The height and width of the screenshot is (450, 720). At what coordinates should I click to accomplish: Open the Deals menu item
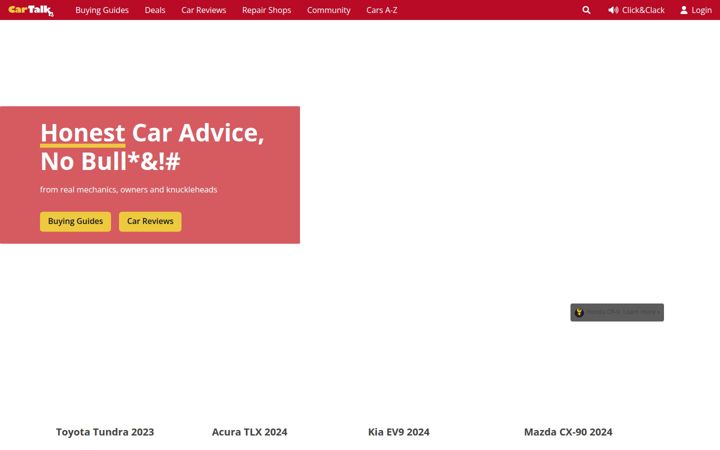click(x=155, y=10)
